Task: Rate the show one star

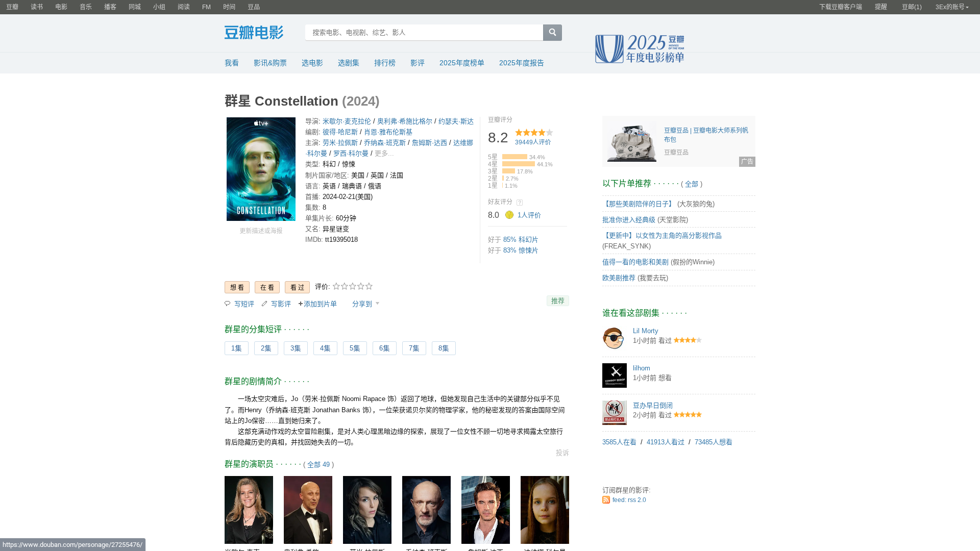Action: point(336,286)
